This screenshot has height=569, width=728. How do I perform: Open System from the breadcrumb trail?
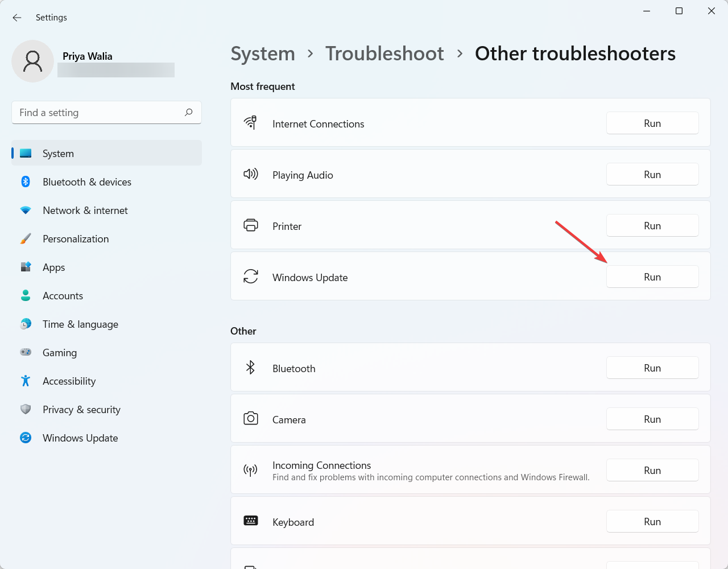point(263,53)
